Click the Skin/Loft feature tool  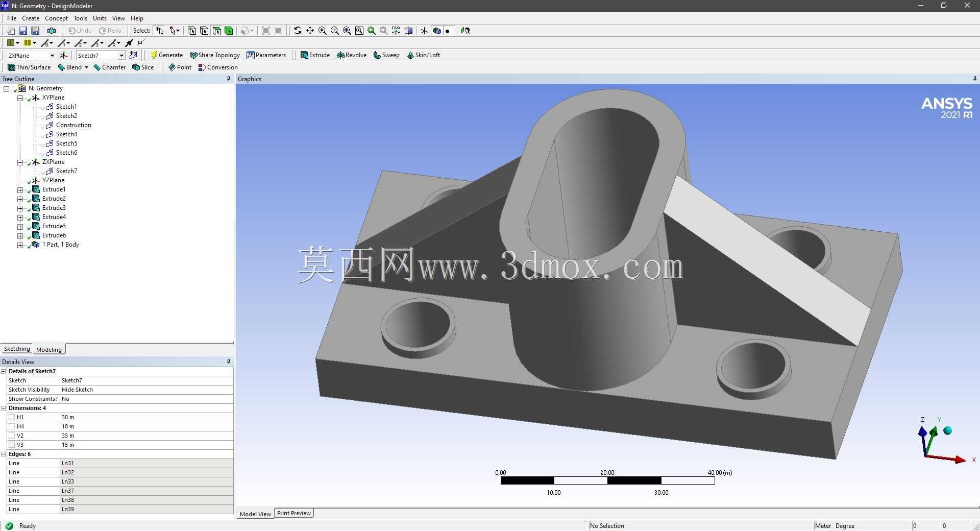423,55
